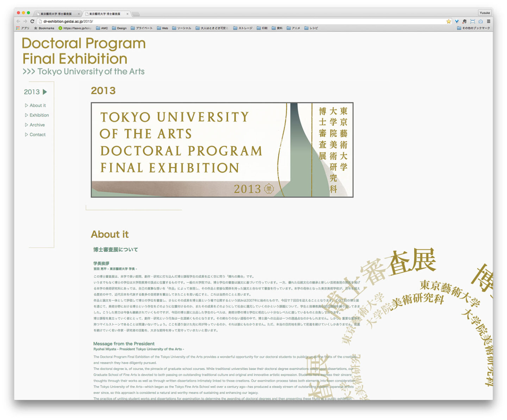Click the blue camera extension icon
The height and width of the screenshot is (420, 507).
point(480,21)
